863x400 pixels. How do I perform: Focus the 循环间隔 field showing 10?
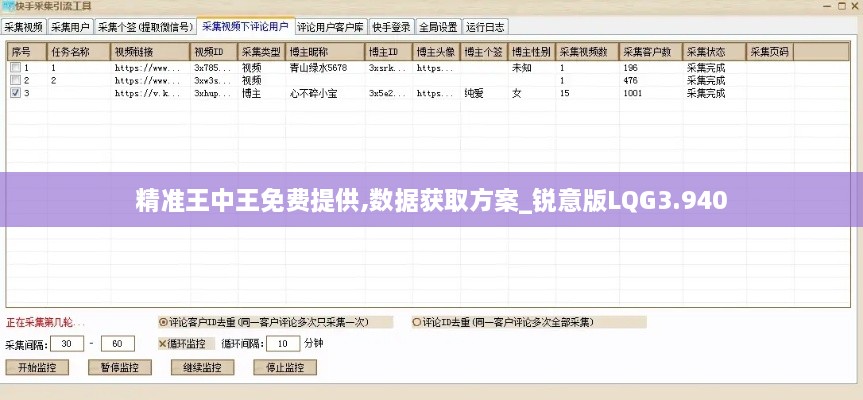(x=283, y=344)
